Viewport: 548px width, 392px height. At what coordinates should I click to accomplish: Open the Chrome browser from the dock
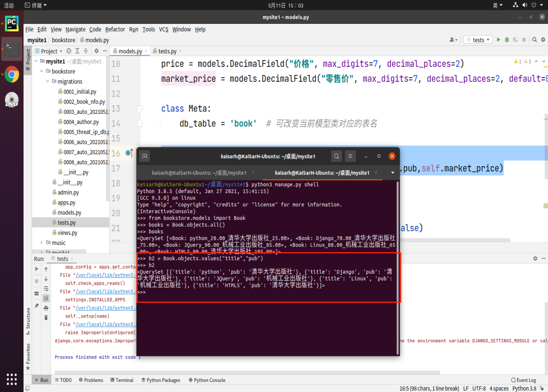pos(12,74)
